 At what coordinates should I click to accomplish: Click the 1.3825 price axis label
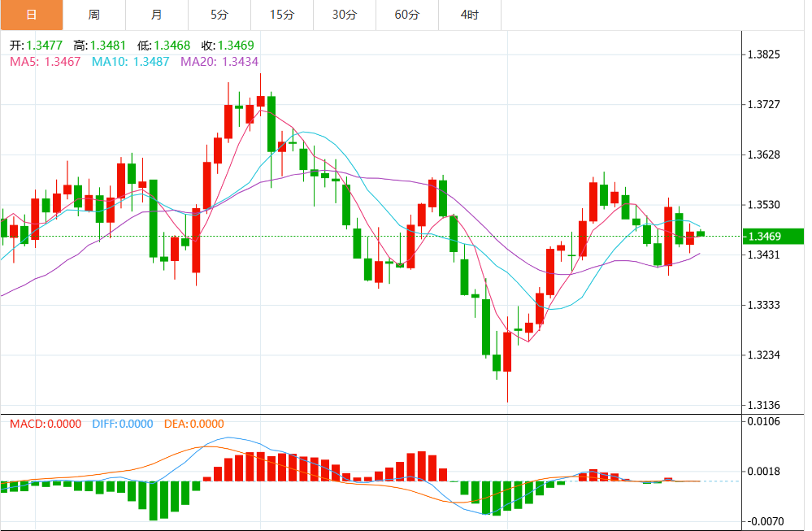[x=764, y=54]
